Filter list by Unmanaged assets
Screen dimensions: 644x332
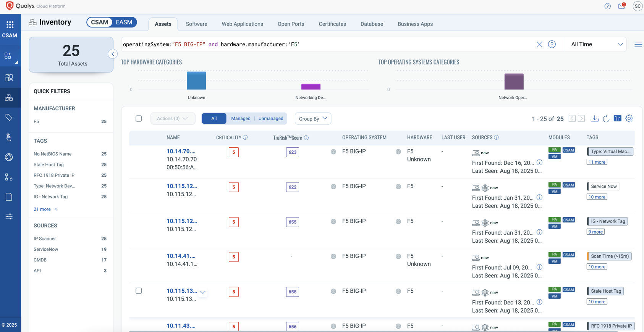[271, 119]
